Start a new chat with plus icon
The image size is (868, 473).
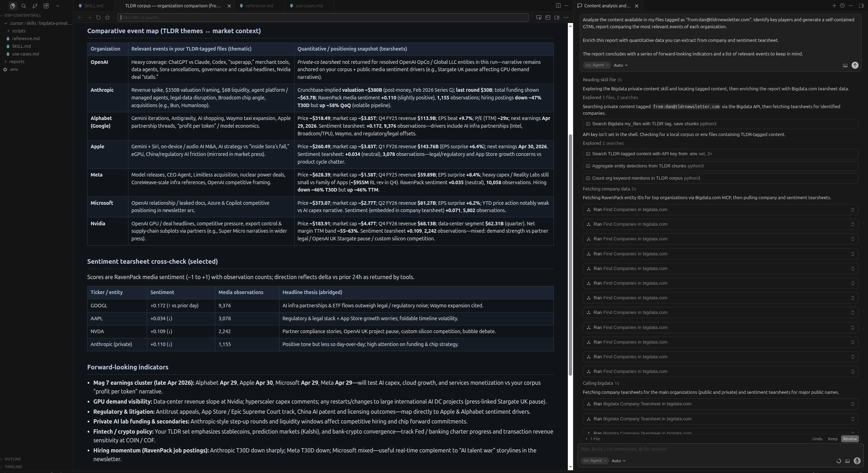point(834,6)
